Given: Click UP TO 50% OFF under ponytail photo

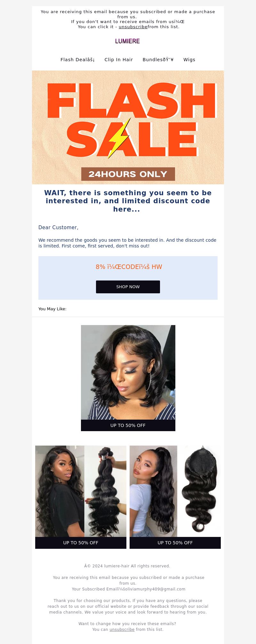Looking at the screenshot, I should (175, 543).
